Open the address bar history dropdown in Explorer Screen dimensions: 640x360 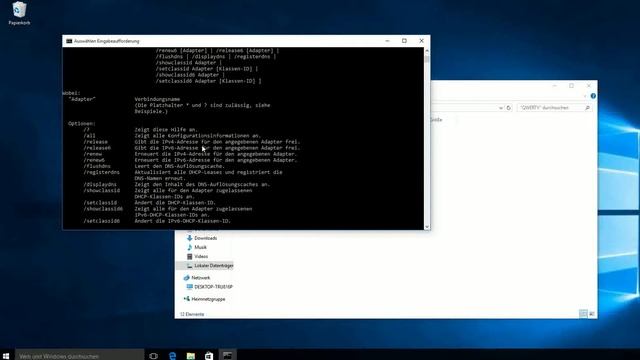tap(500, 108)
